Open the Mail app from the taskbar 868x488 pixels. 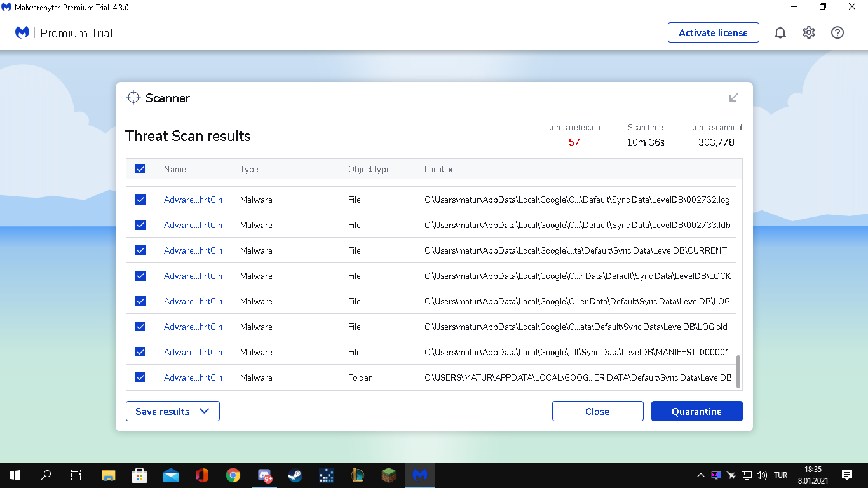pyautogui.click(x=171, y=475)
